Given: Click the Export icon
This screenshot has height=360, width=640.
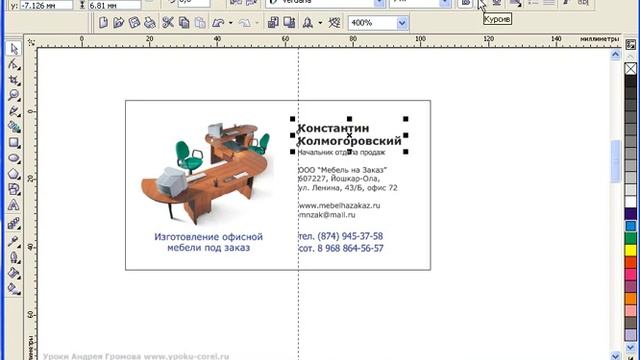Looking at the screenshot, I should tap(289, 23).
